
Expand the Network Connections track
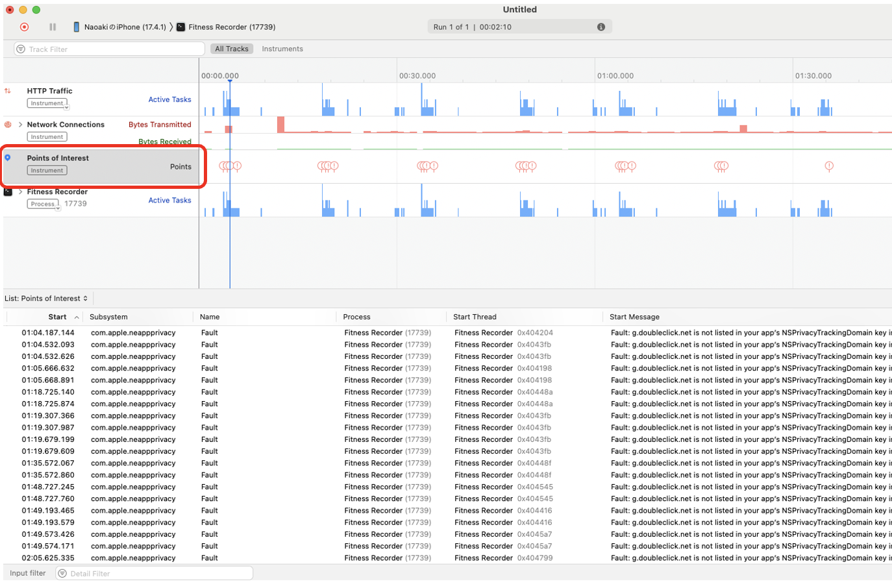tap(21, 125)
